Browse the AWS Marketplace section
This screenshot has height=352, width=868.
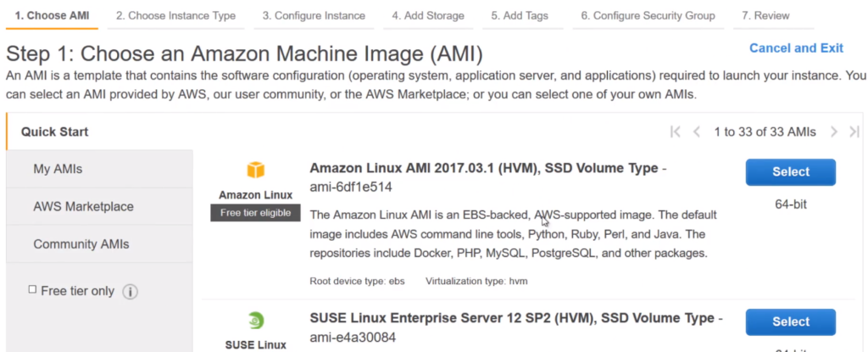click(x=83, y=207)
